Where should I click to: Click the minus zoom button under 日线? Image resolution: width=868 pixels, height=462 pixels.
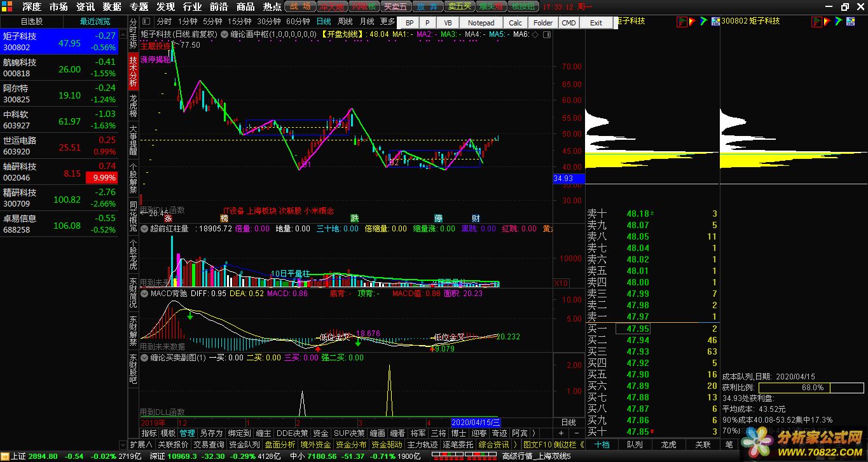576,433
